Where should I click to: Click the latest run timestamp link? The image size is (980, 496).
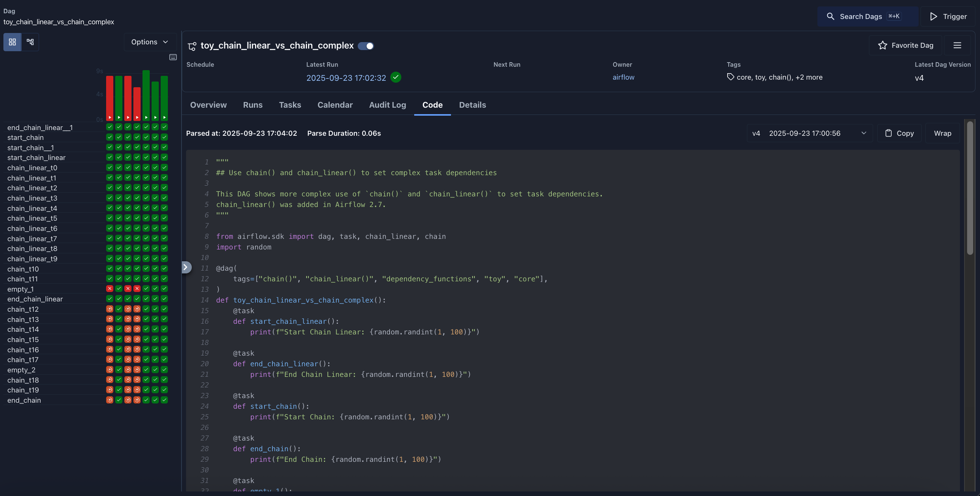coord(346,78)
